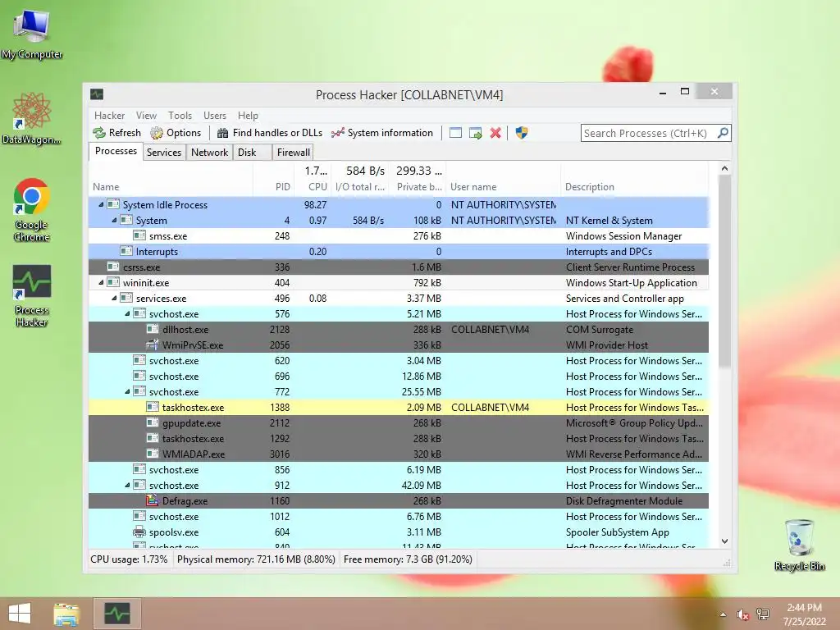Open the Users menu

pos(214,115)
